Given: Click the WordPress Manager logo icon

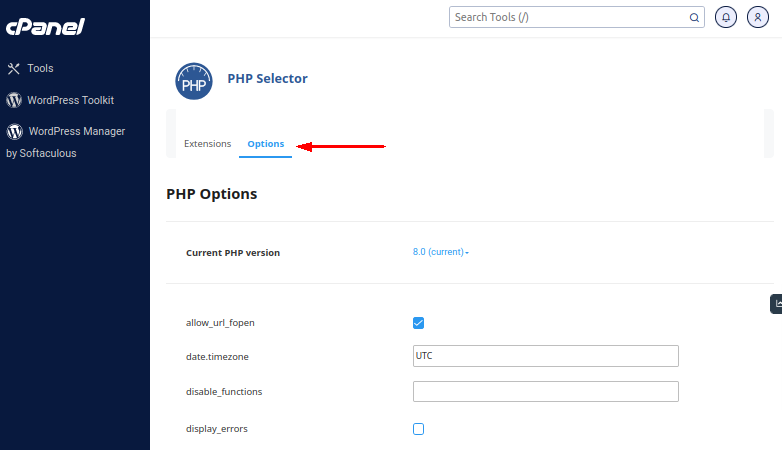Looking at the screenshot, I should point(14,131).
